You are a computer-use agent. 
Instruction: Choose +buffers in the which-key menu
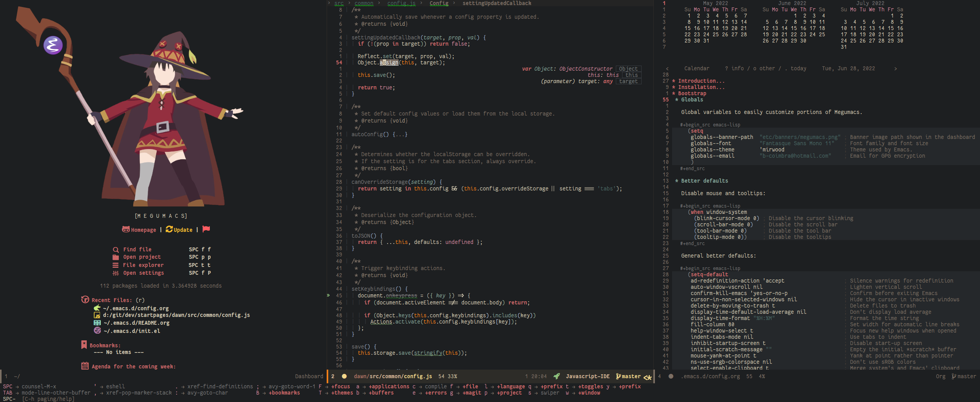pos(381,393)
